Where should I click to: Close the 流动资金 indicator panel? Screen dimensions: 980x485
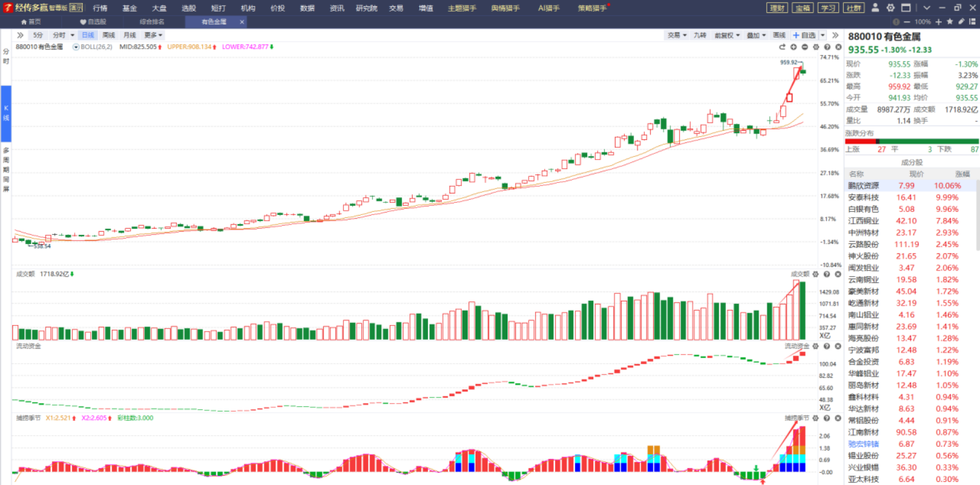click(x=838, y=346)
